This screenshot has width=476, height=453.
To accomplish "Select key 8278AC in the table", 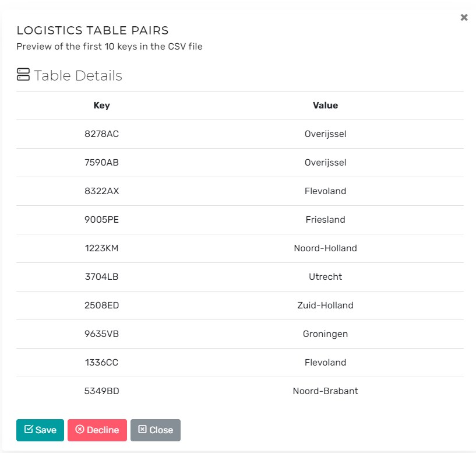I will [101, 134].
